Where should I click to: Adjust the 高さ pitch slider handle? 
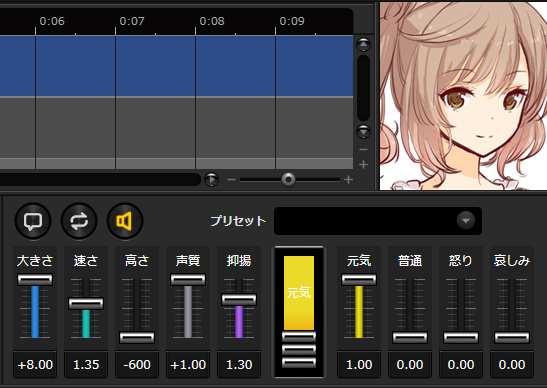tap(137, 337)
